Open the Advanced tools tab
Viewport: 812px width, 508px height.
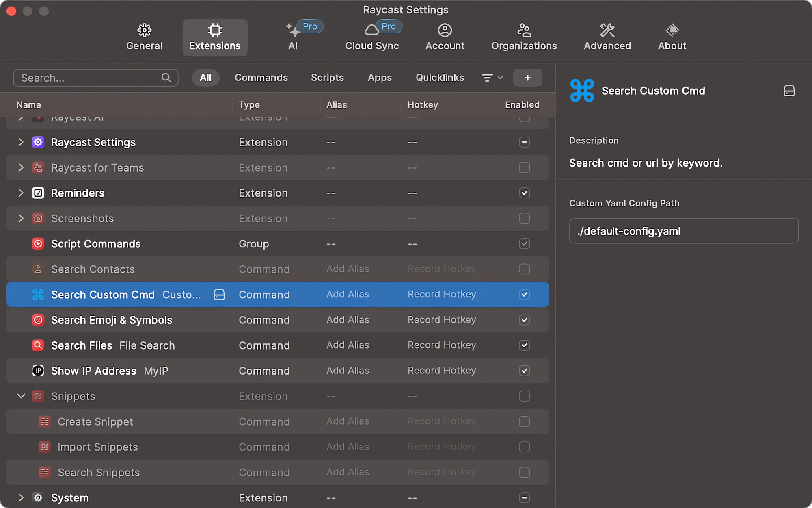(607, 37)
